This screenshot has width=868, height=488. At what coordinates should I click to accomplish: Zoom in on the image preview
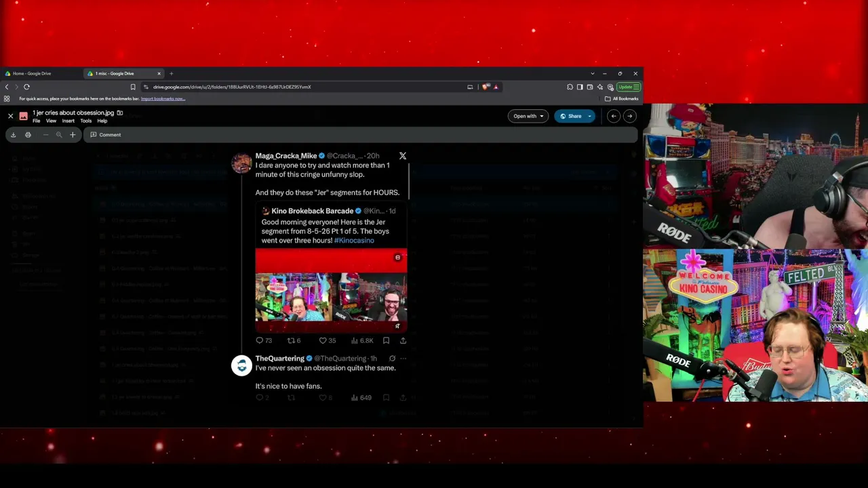(73, 135)
